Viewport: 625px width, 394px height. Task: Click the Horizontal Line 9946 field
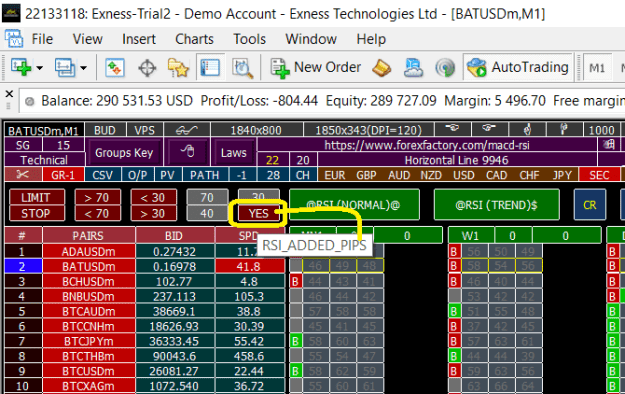click(x=457, y=160)
